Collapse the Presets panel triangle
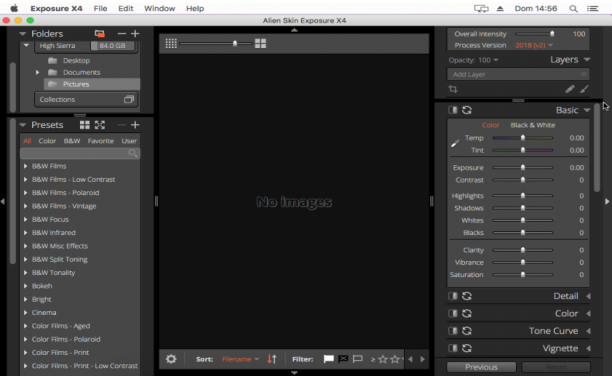612x376 pixels. click(23, 125)
